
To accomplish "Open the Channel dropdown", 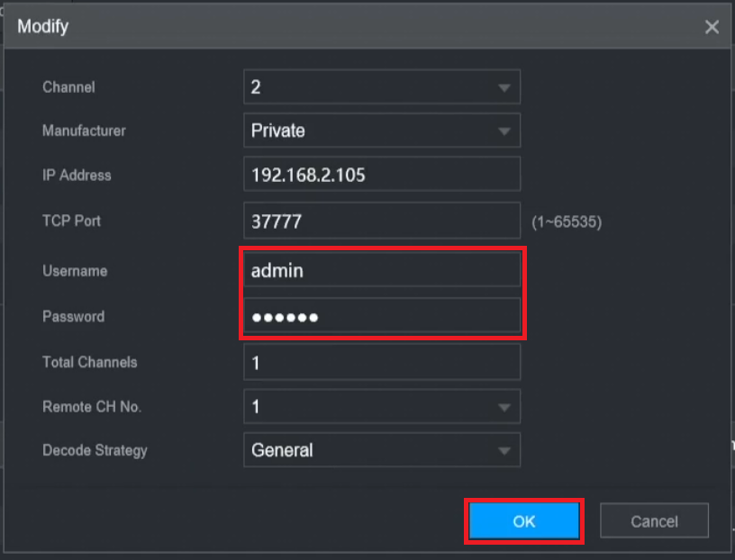I will 381,87.
